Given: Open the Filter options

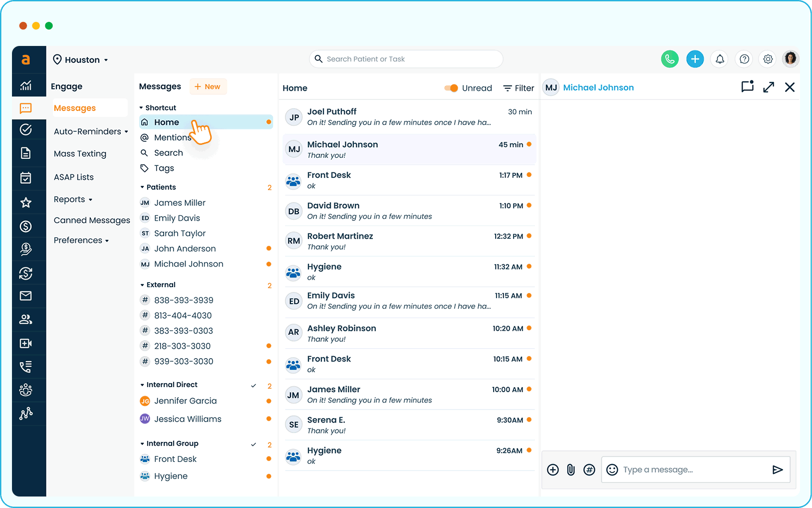Looking at the screenshot, I should [x=519, y=88].
